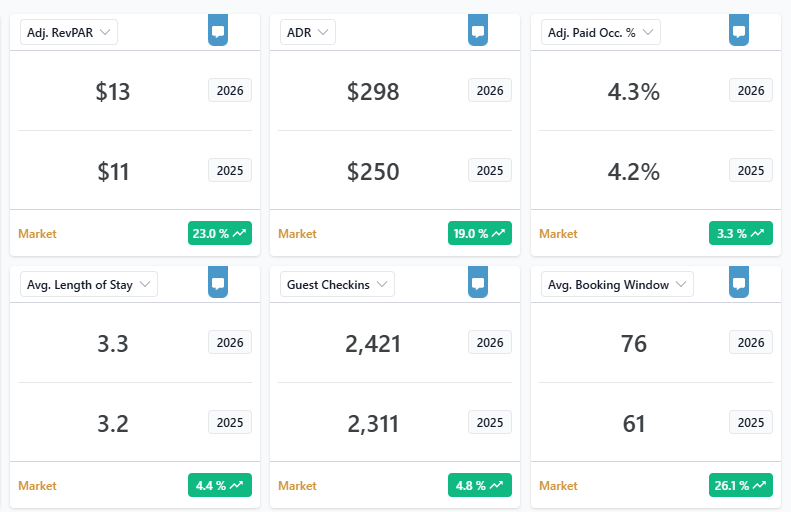Click the trend arrow in the 26.1 % badge

[x=760, y=485]
